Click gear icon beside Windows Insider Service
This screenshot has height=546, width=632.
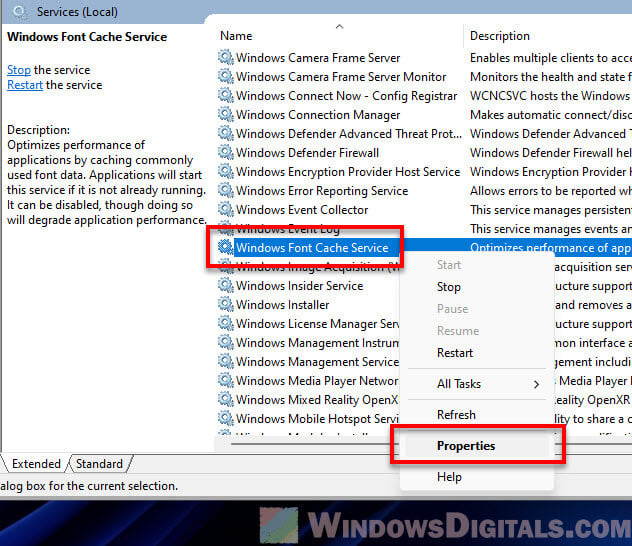tap(226, 285)
